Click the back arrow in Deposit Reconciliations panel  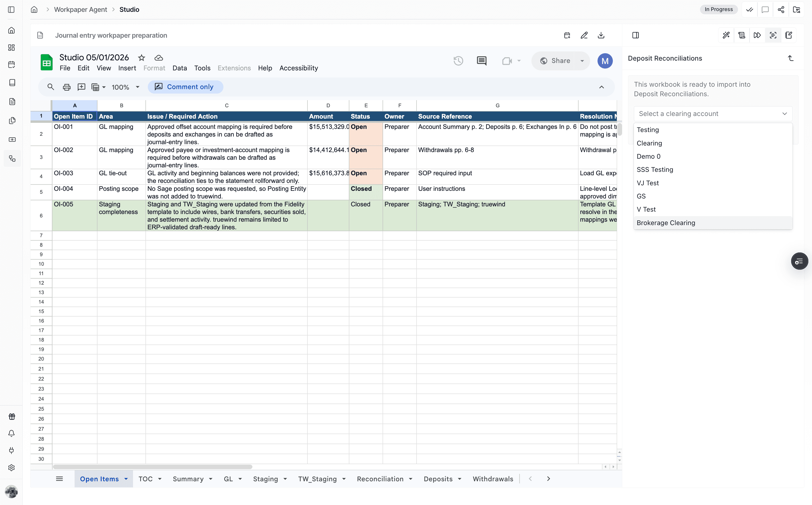(790, 59)
